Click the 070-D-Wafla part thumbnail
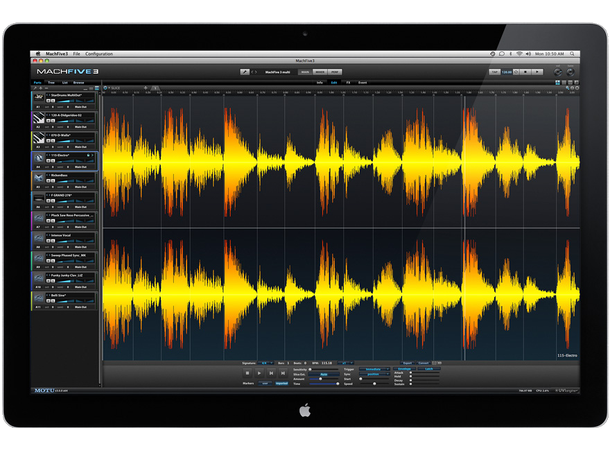This screenshot has height=450, width=610. 39,137
